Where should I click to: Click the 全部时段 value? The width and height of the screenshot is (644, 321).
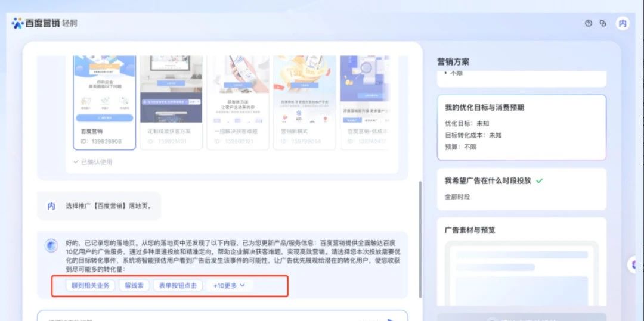pyautogui.click(x=457, y=197)
